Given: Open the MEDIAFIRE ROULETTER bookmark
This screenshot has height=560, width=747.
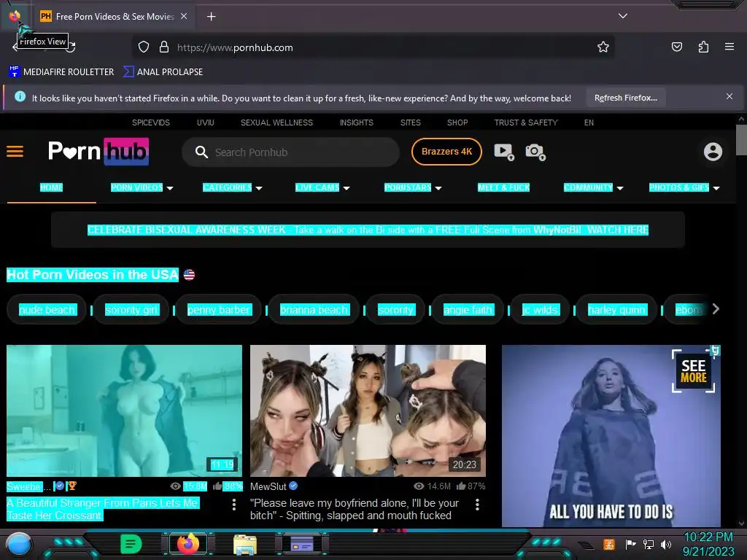Looking at the screenshot, I should click(61, 72).
